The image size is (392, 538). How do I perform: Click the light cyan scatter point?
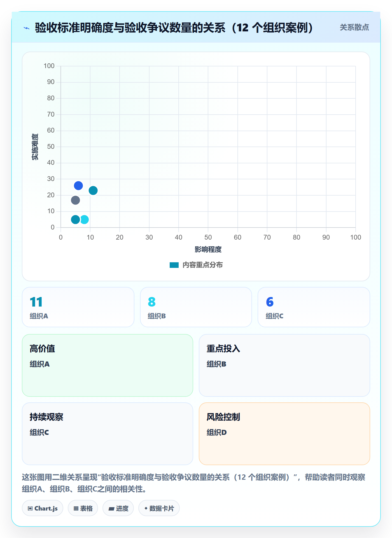tap(84, 219)
